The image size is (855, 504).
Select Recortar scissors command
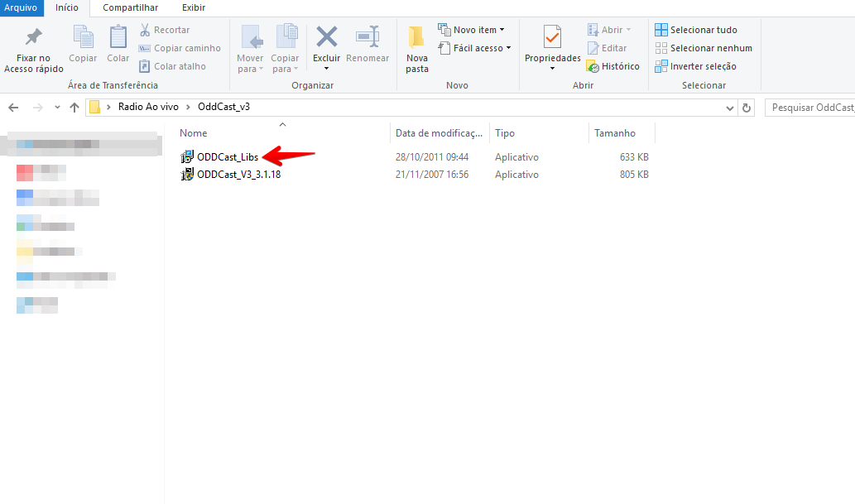pyautogui.click(x=164, y=30)
